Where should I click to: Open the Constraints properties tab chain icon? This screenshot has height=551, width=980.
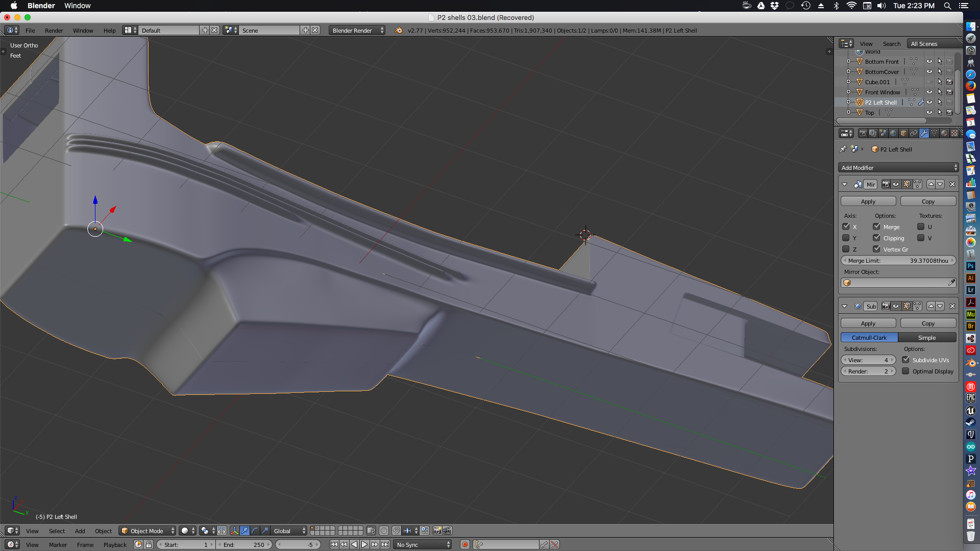tap(914, 133)
